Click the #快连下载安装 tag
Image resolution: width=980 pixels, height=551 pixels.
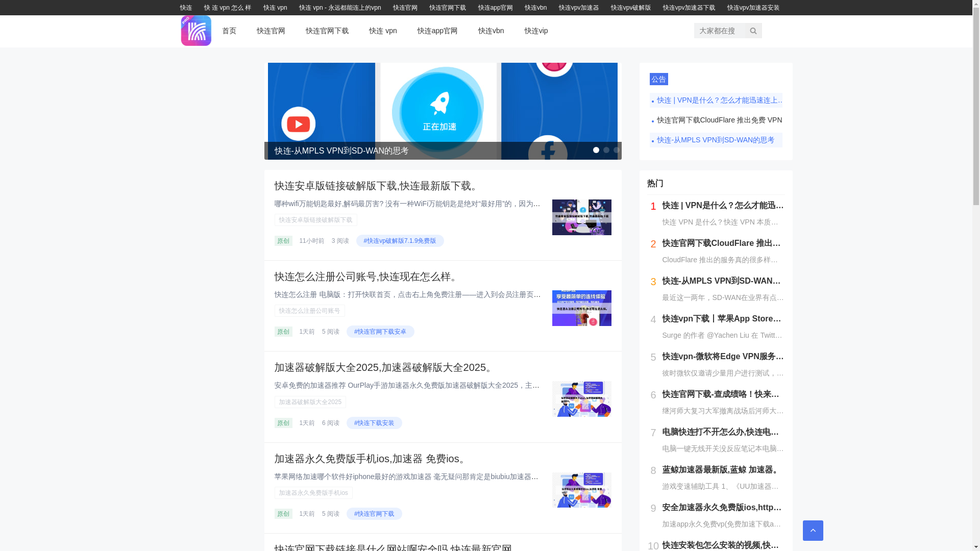point(374,423)
